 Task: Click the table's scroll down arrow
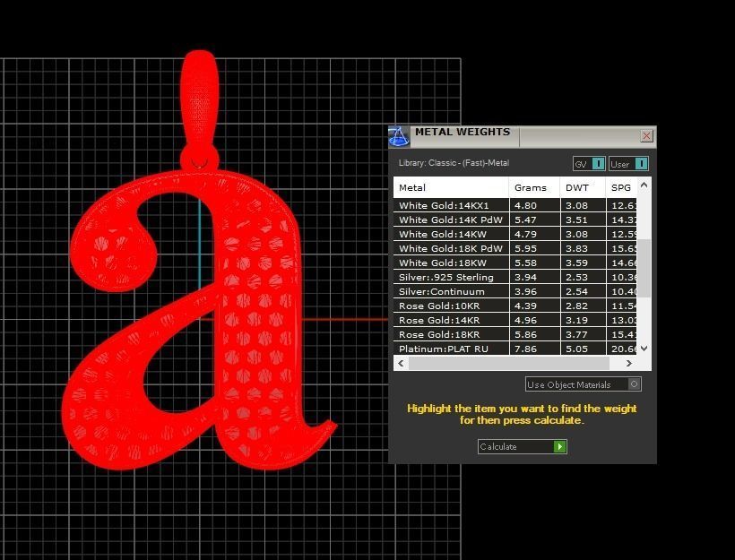(644, 349)
